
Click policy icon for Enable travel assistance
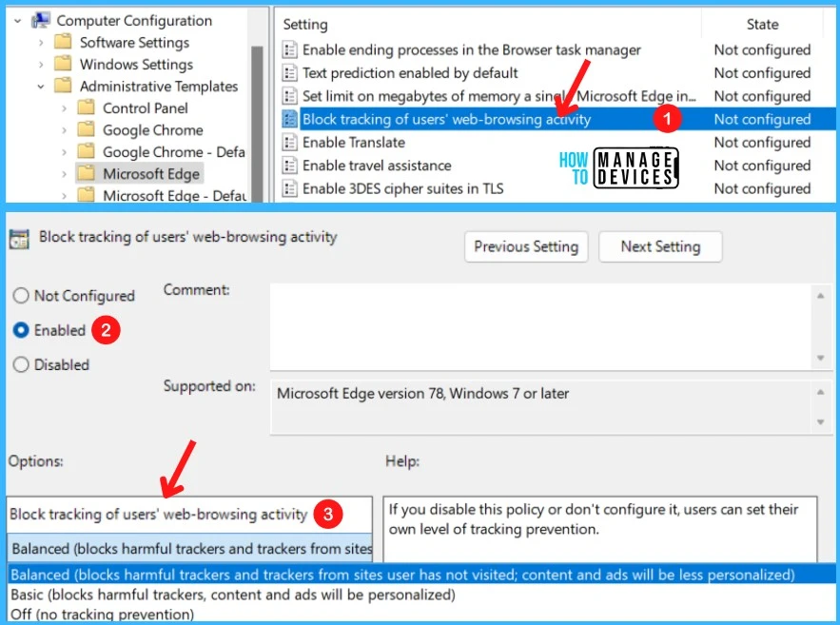click(290, 166)
